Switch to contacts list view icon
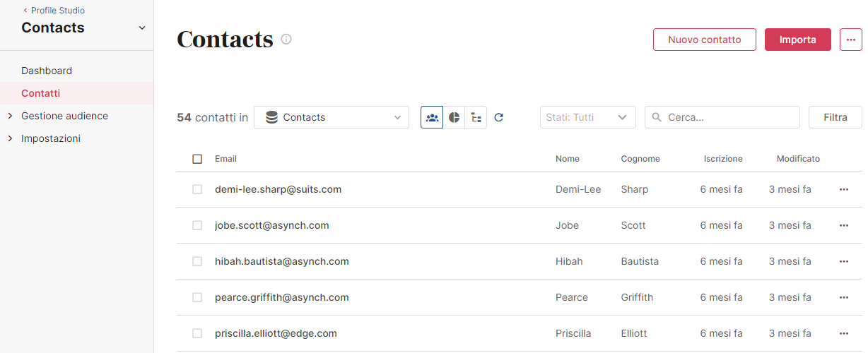The height and width of the screenshot is (353, 868). 432,117
